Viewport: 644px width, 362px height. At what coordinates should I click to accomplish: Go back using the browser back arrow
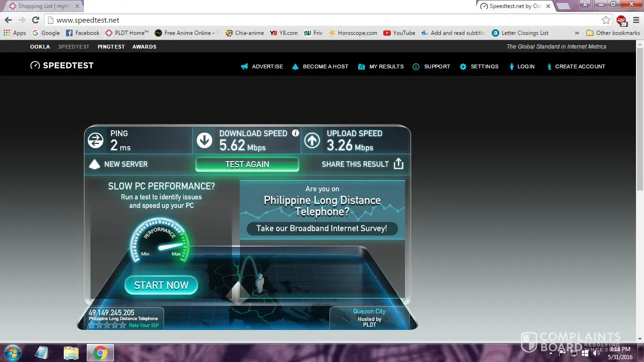[8, 20]
